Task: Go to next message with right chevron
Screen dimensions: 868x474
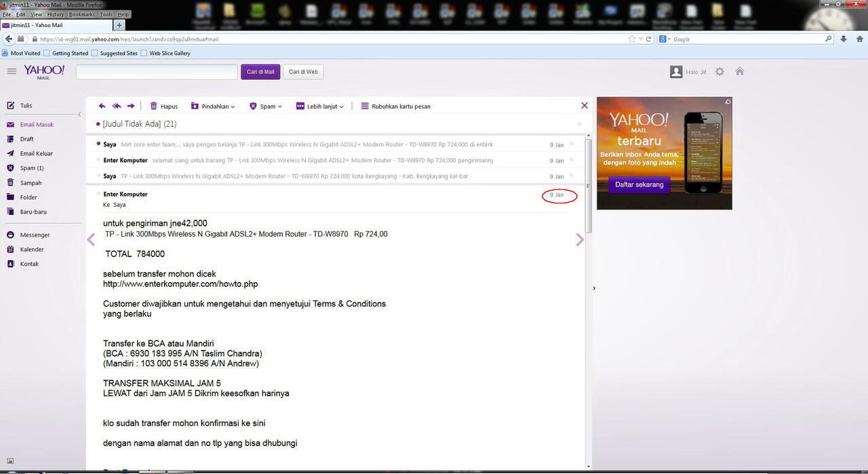Action: [580, 239]
